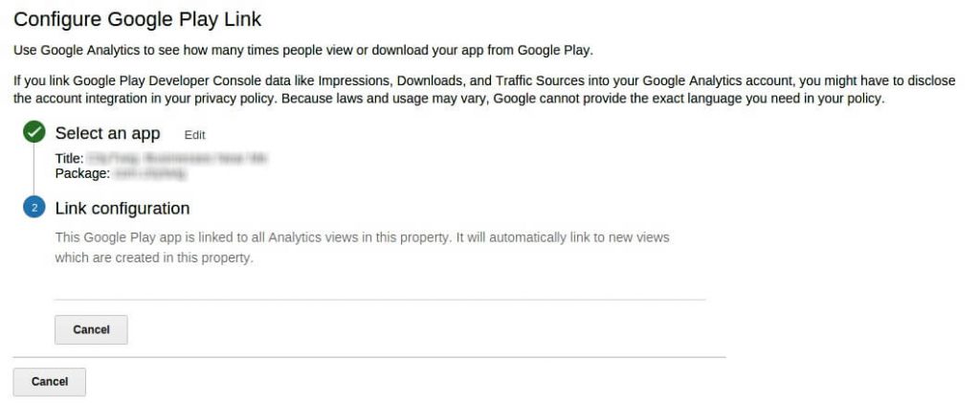The width and height of the screenshot is (980, 404).
Task: Select the 'Select an app' step heading
Action: (x=107, y=133)
